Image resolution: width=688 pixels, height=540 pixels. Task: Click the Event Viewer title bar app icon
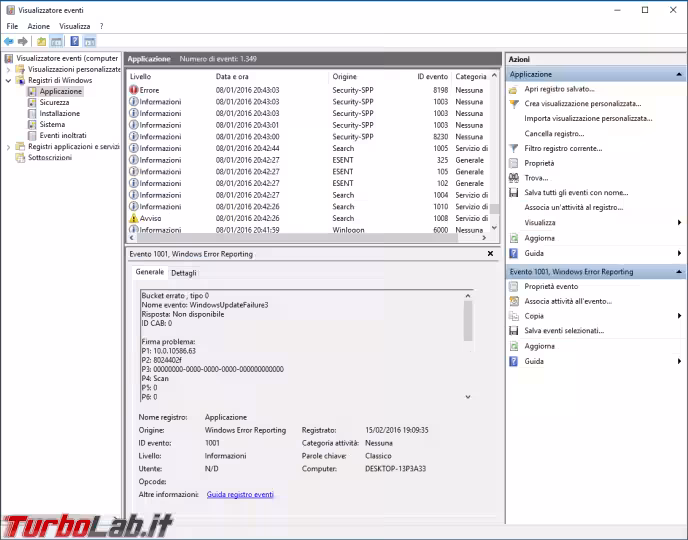10,10
